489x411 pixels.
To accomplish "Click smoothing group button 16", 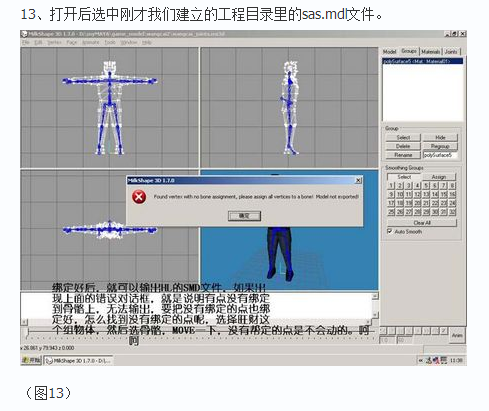I will click(x=452, y=194).
